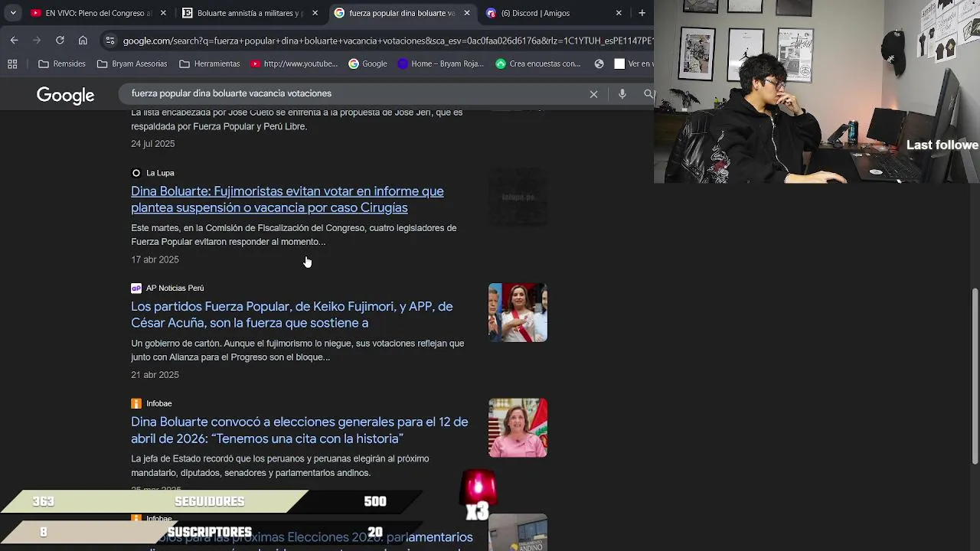The width and height of the screenshot is (980, 551).
Task: Go forward with the forward arrow
Action: tap(37, 40)
